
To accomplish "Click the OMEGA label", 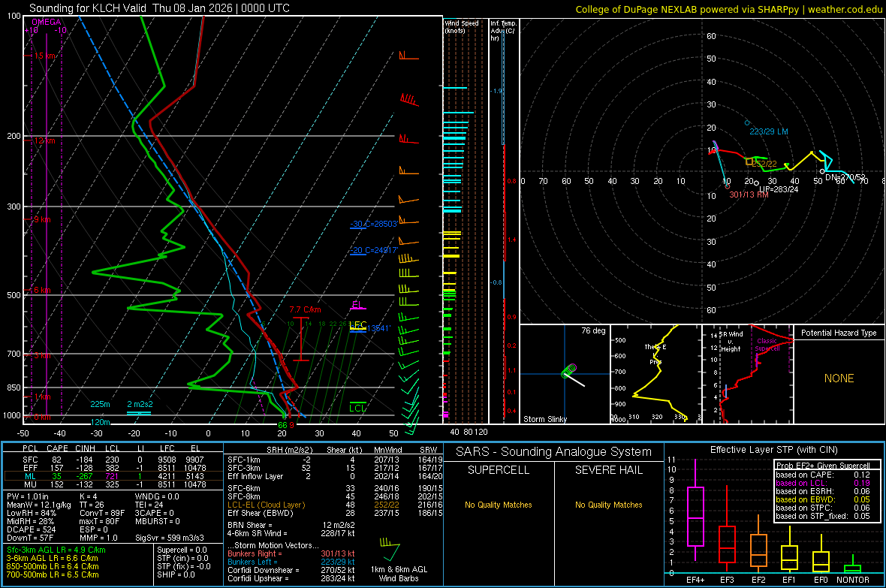I will 46,22.
